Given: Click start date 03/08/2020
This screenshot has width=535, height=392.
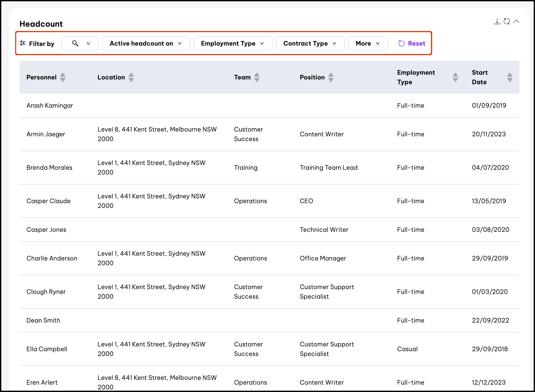Looking at the screenshot, I should point(490,230).
